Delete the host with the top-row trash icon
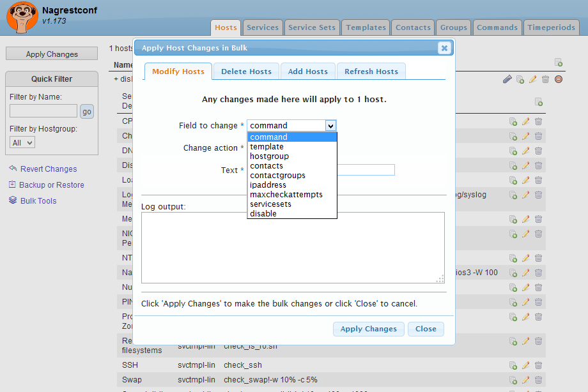Image resolution: width=588 pixels, height=392 pixels. click(x=546, y=79)
